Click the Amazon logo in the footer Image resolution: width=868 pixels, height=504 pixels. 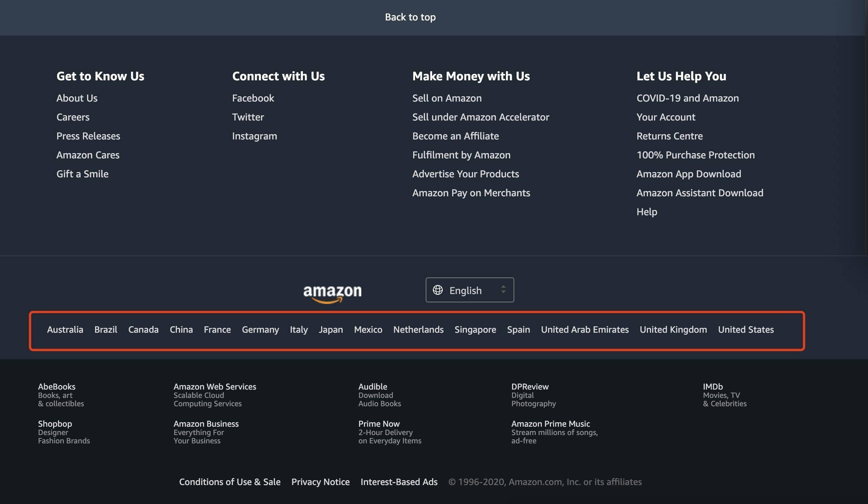coord(333,294)
